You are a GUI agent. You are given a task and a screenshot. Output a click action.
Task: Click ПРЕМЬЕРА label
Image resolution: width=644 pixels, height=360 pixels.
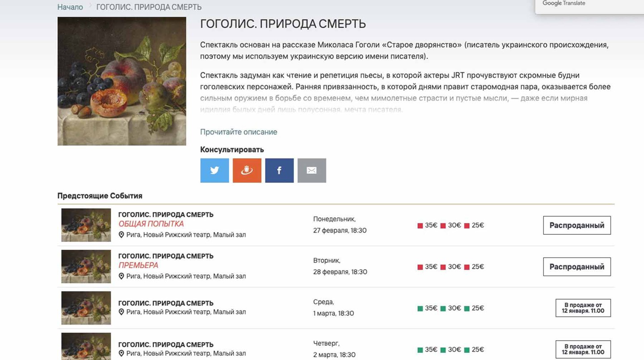pyautogui.click(x=138, y=265)
